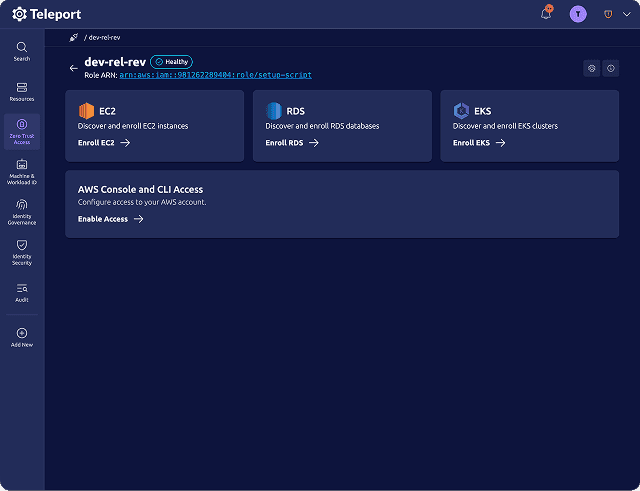Viewport: 640px width, 491px height.
Task: Click the dev-rel-rev page title
Action: [115, 62]
